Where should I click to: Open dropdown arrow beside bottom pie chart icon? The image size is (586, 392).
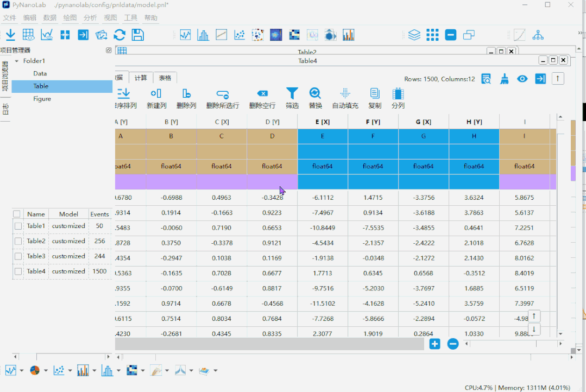(46, 371)
